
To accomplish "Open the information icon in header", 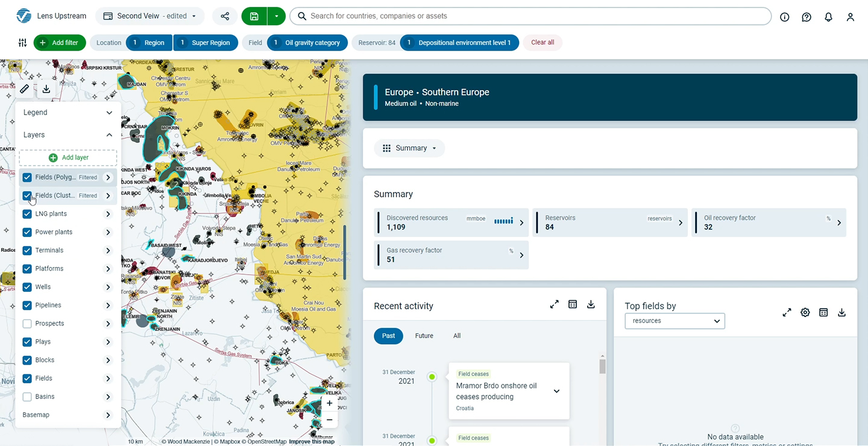I will click(785, 17).
